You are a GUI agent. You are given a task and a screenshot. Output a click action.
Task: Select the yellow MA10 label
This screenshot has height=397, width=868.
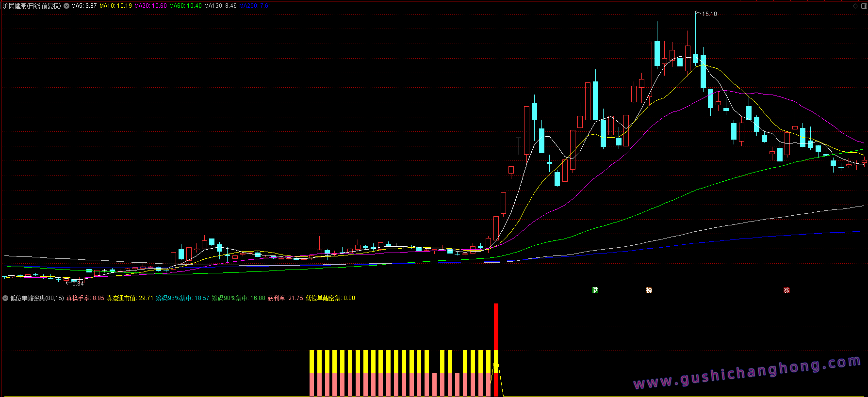[x=115, y=6]
